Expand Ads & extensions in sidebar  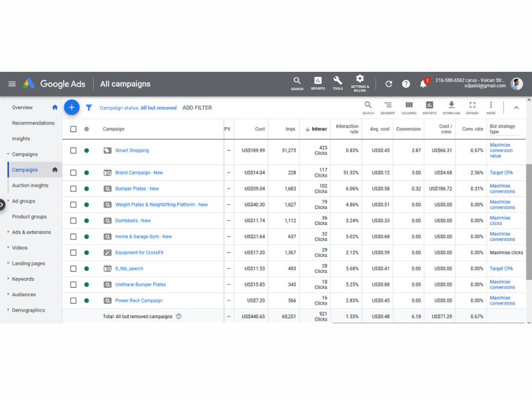[x=8, y=232]
